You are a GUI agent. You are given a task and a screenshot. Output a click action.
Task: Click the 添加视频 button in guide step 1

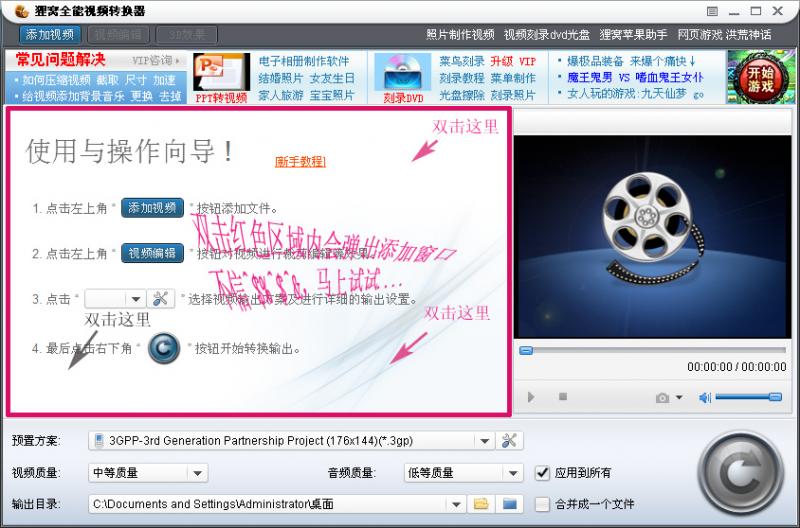pos(152,208)
